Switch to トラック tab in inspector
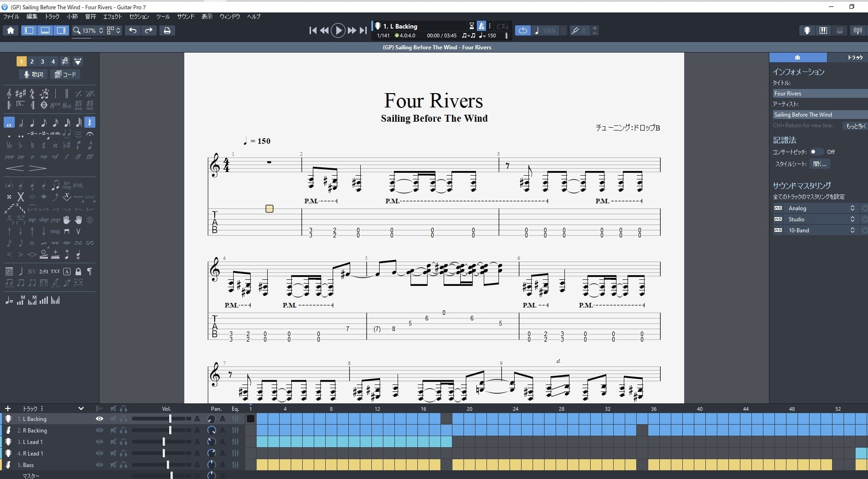This screenshot has height=479, width=868. [x=848, y=57]
